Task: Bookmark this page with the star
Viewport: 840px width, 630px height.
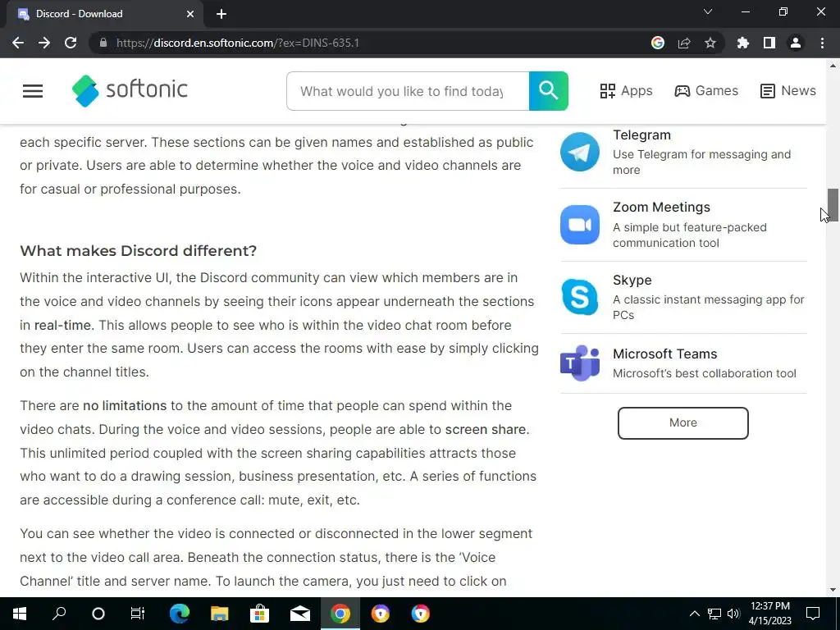Action: point(710,43)
